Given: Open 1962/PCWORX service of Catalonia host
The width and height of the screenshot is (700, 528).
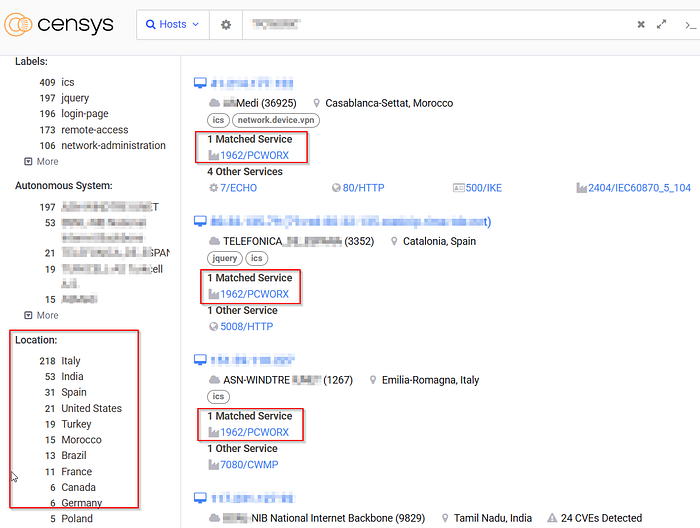Looking at the screenshot, I should click(254, 294).
